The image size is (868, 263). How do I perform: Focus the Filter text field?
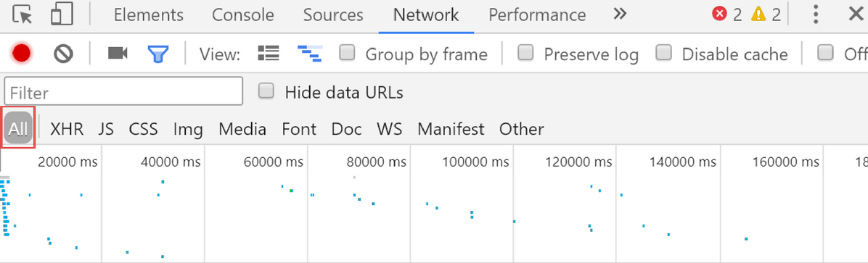(123, 91)
